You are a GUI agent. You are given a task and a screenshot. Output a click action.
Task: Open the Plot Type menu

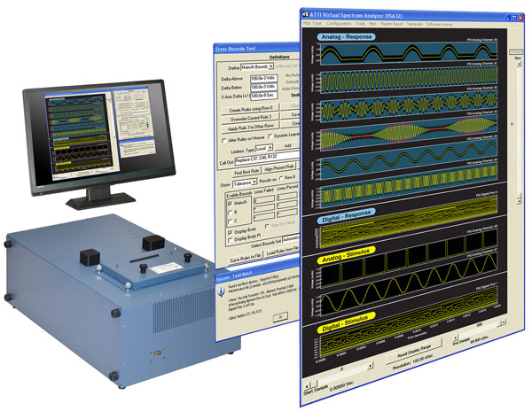(x=312, y=23)
